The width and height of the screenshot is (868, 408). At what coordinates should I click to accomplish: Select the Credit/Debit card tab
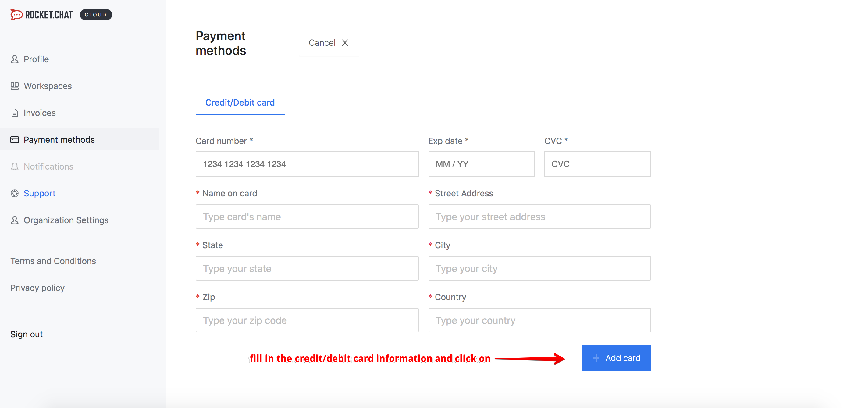point(240,102)
